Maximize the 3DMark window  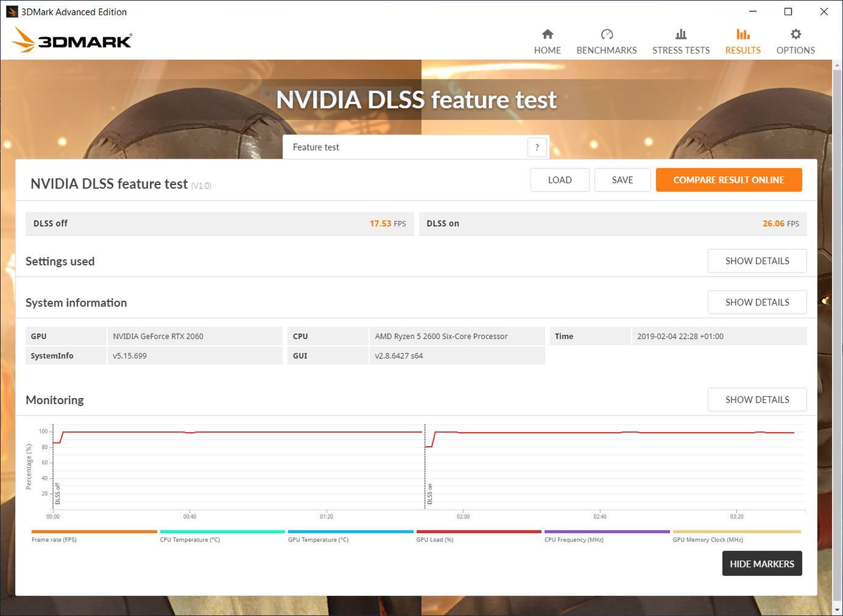788,12
